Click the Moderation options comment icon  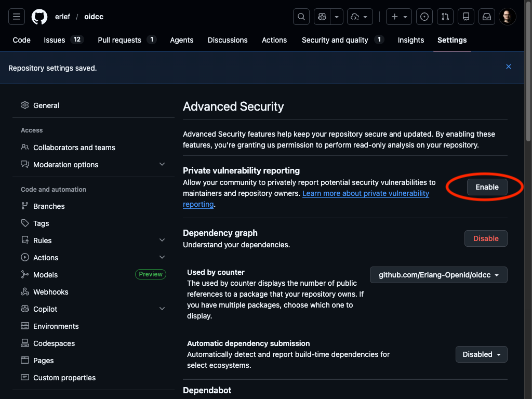(25, 165)
